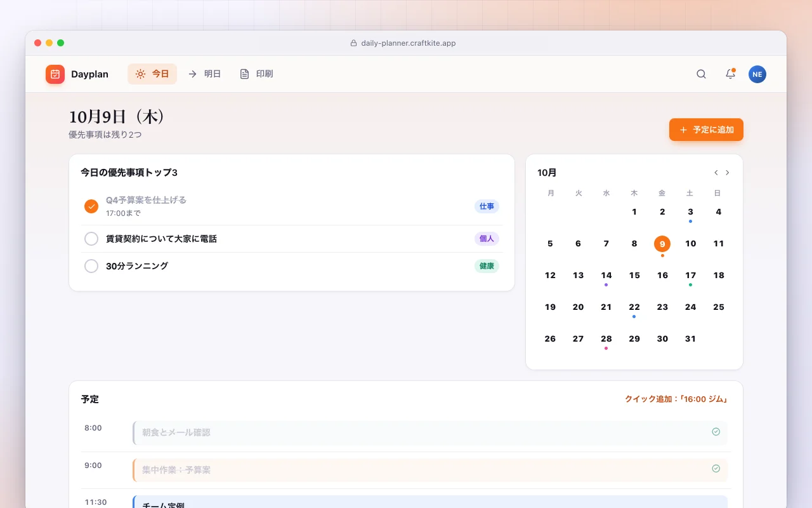The image size is (812, 508).
Task: Click the 8:00 time label
Action: coord(93,428)
